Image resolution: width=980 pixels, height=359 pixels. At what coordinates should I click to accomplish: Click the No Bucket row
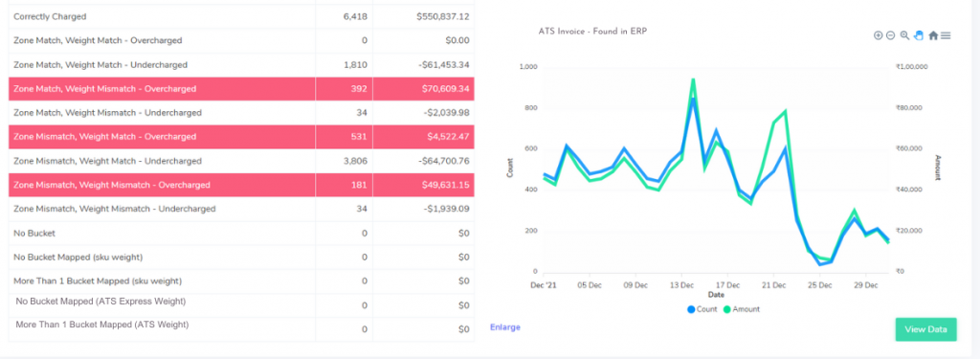pyautogui.click(x=241, y=233)
